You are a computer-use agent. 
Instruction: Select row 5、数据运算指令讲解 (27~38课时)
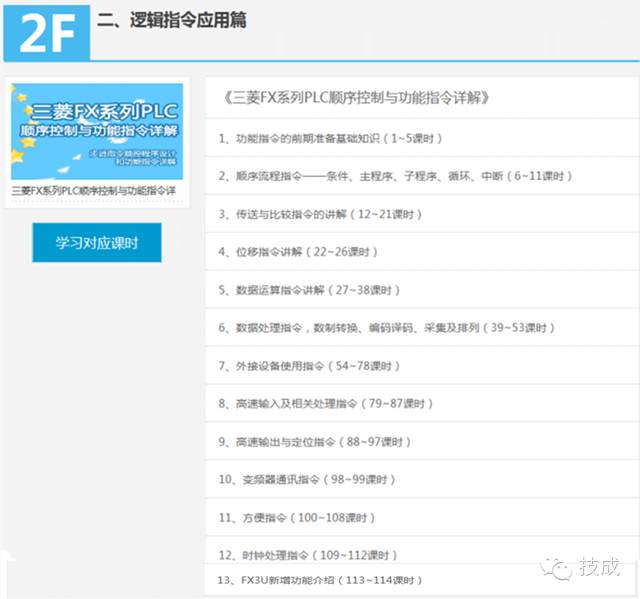click(422, 290)
